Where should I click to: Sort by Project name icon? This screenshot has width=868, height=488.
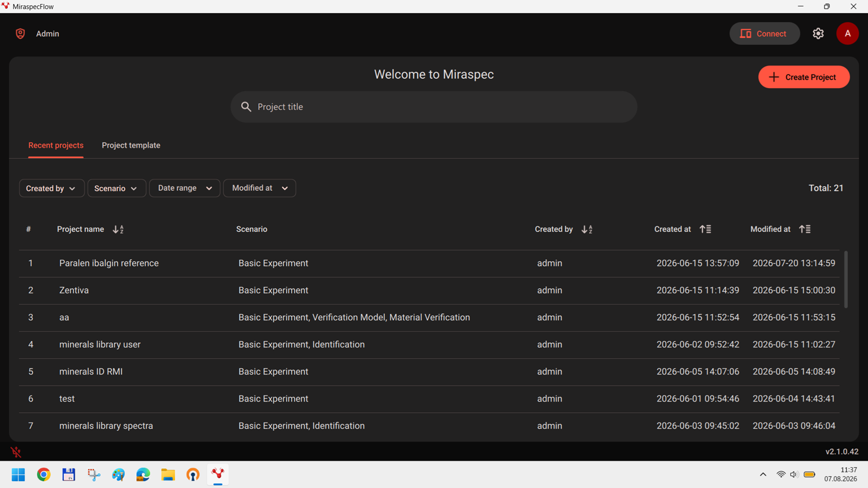[x=118, y=229]
